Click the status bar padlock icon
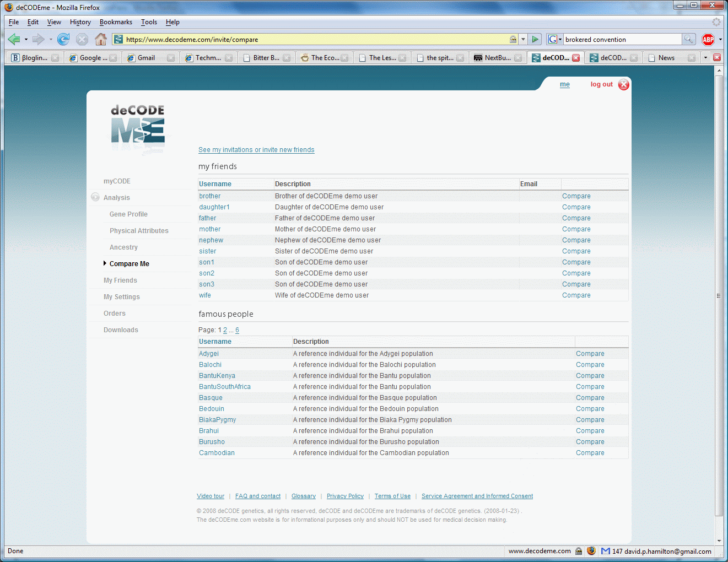Screen dimensions: 728x562 [579, 551]
